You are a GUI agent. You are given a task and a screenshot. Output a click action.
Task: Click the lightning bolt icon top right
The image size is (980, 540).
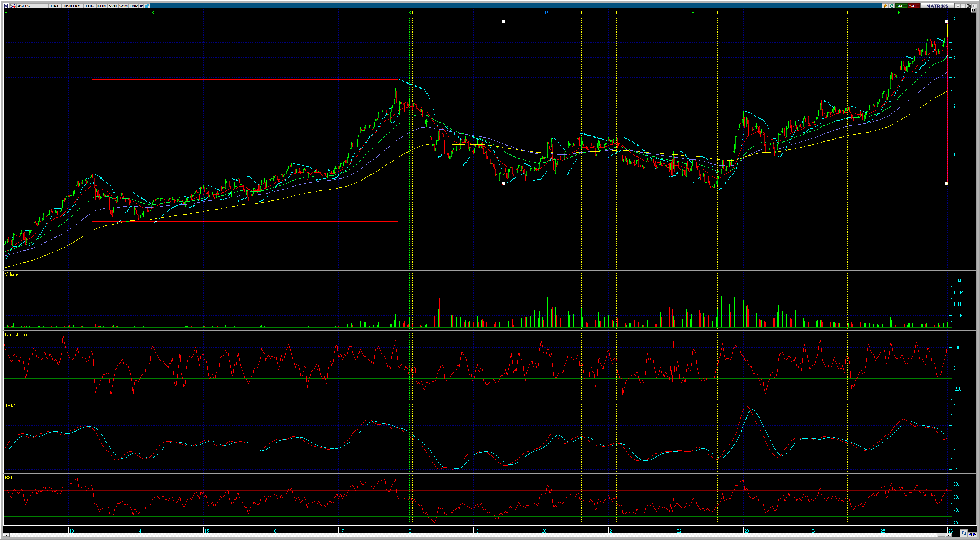pos(885,6)
